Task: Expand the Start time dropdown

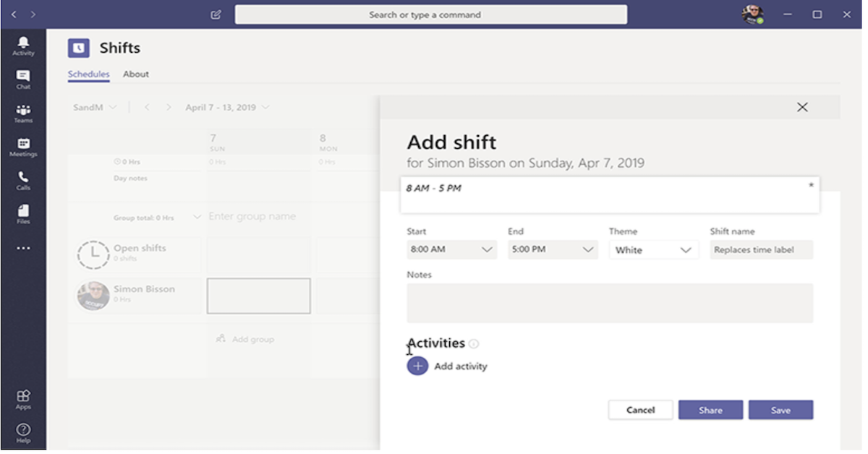Action: pos(451,249)
